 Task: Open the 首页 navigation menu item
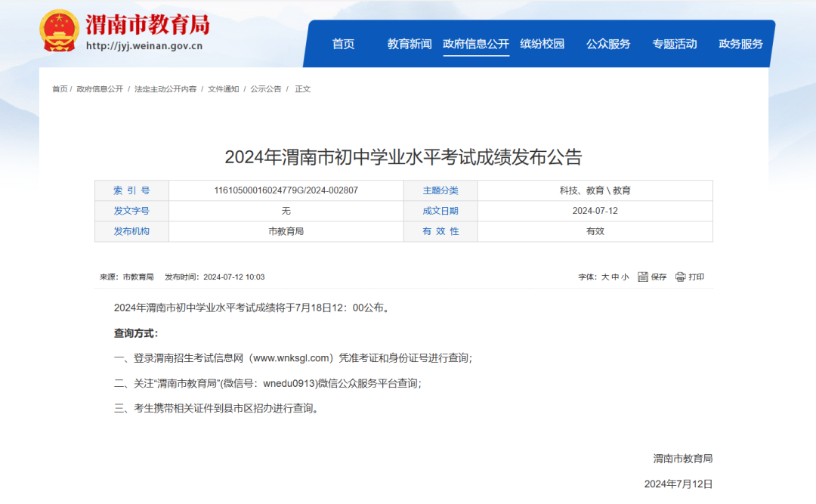344,44
